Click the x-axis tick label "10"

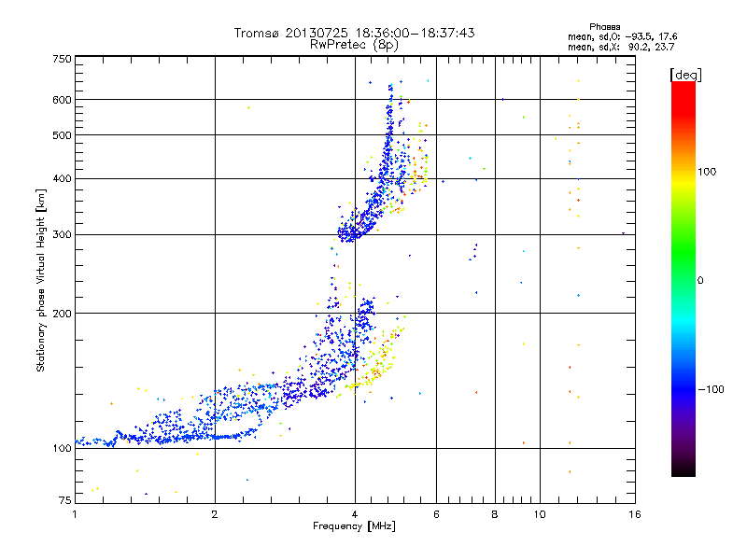pyautogui.click(x=540, y=514)
